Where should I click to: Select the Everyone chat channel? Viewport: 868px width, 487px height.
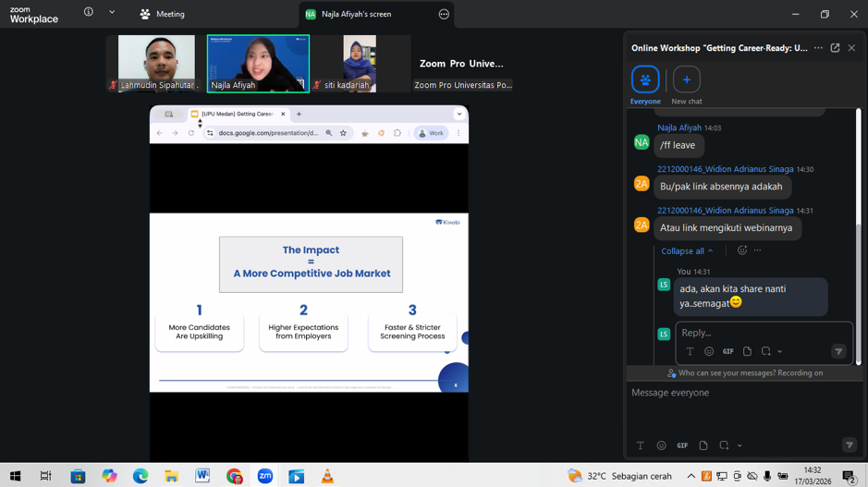tap(645, 79)
